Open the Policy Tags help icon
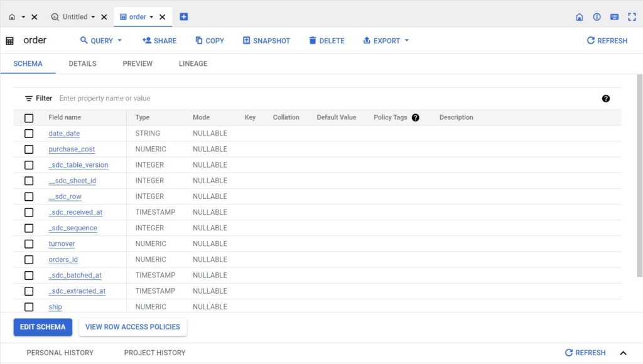This screenshot has width=643, height=364. [416, 117]
